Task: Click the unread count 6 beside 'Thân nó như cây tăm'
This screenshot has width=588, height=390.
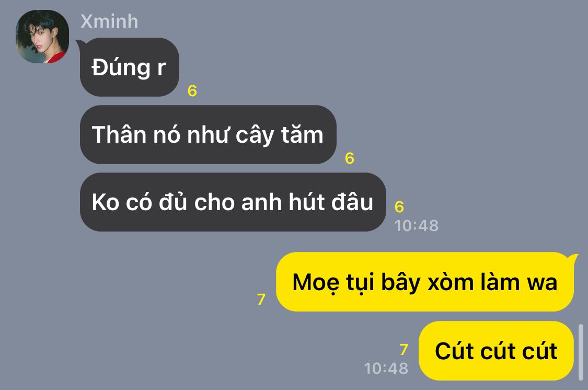Action: point(350,158)
